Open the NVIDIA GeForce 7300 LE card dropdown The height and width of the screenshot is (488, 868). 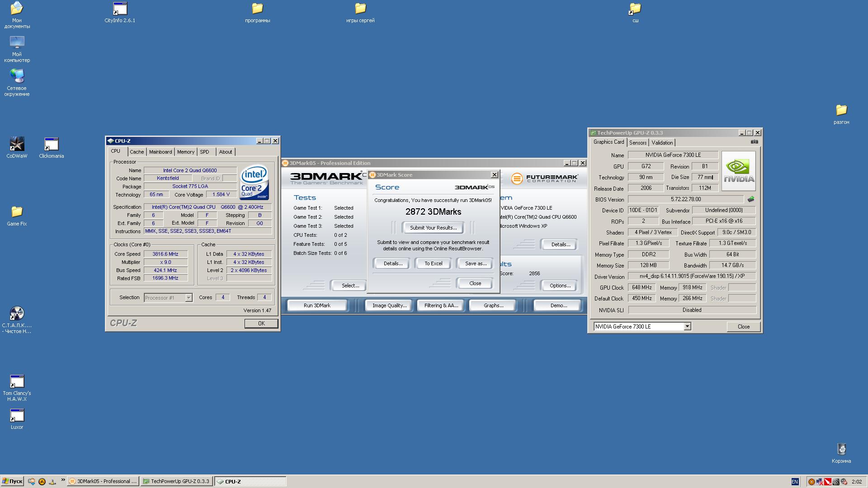(642, 327)
